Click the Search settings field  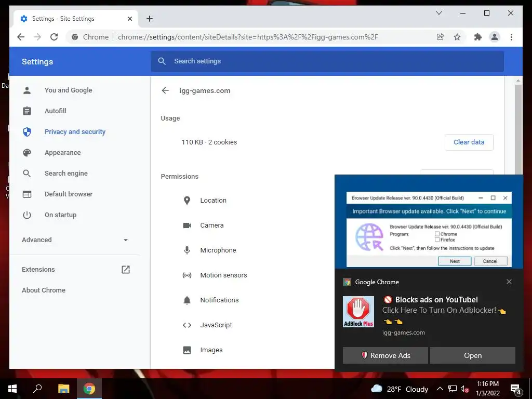[327, 61]
